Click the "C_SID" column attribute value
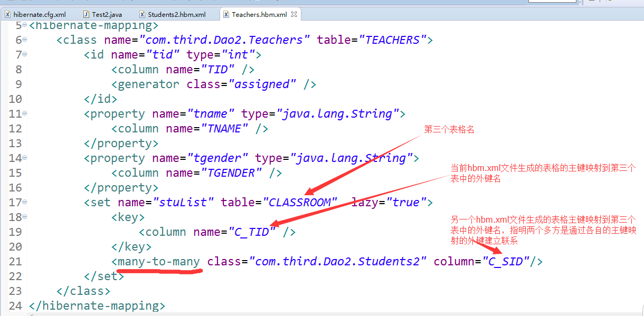Image resolution: width=644 pixels, height=316 pixels. click(506, 262)
